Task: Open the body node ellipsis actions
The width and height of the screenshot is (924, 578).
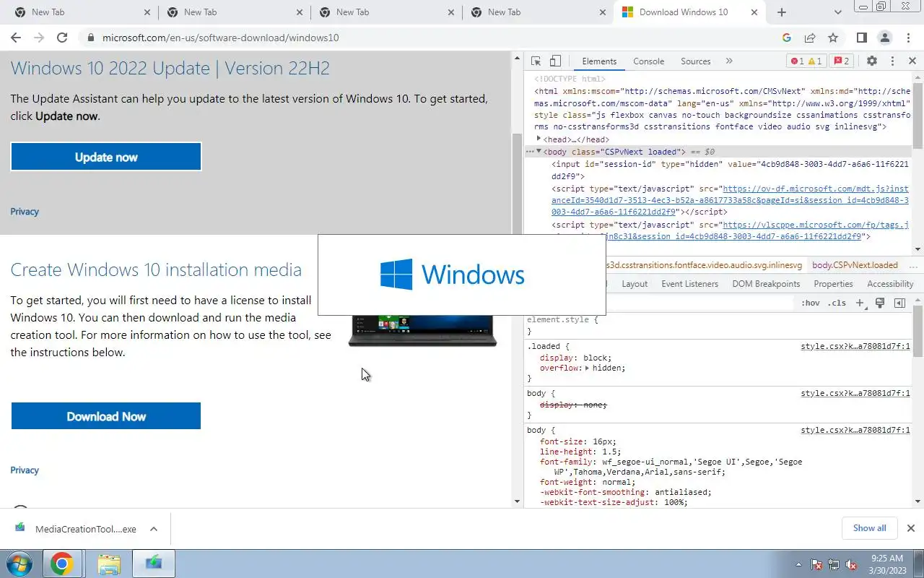Action: click(x=529, y=152)
